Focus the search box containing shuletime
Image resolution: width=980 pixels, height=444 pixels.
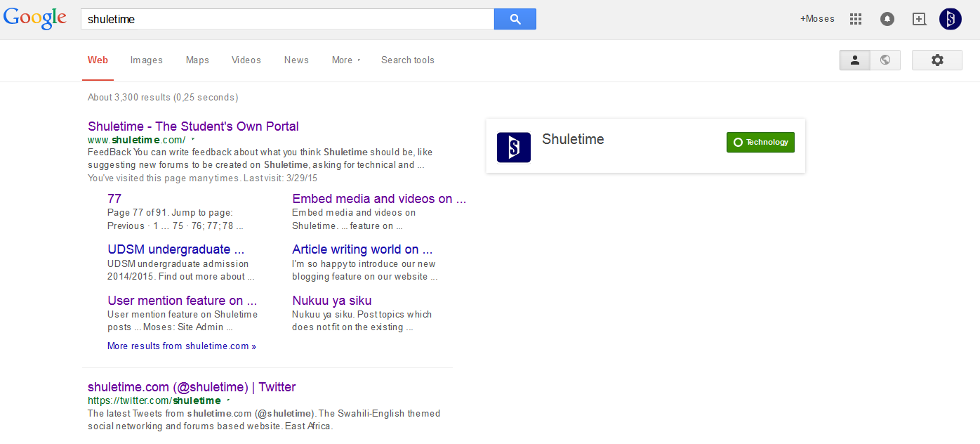(x=288, y=20)
